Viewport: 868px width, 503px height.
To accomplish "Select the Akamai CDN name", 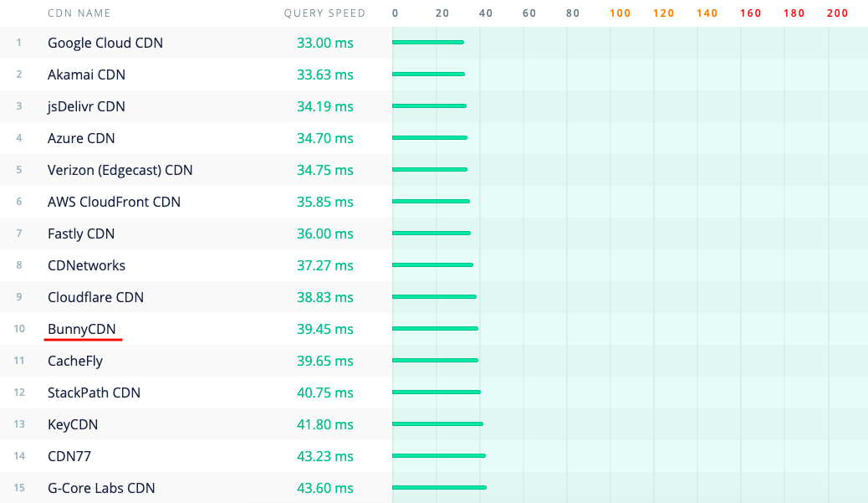I will point(86,74).
